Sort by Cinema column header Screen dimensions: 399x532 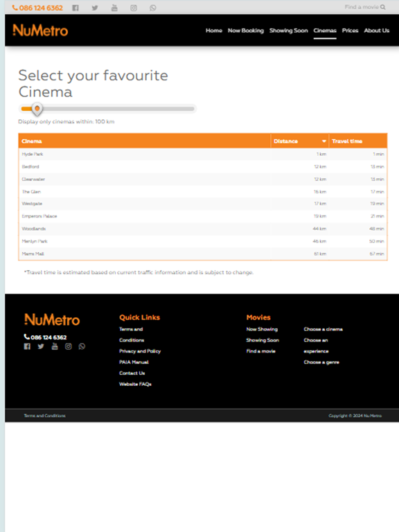(145, 141)
